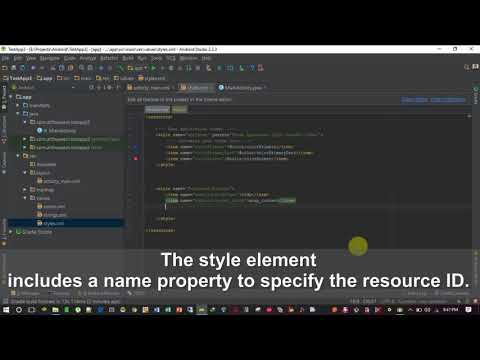Collapse the res folder node
This screenshot has height=360, width=480.
[18, 156]
